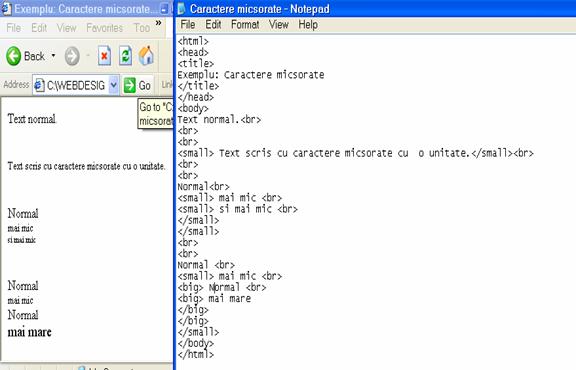Click the green Back arrow icon
Viewport: 576px width, 370px height.
coord(14,56)
